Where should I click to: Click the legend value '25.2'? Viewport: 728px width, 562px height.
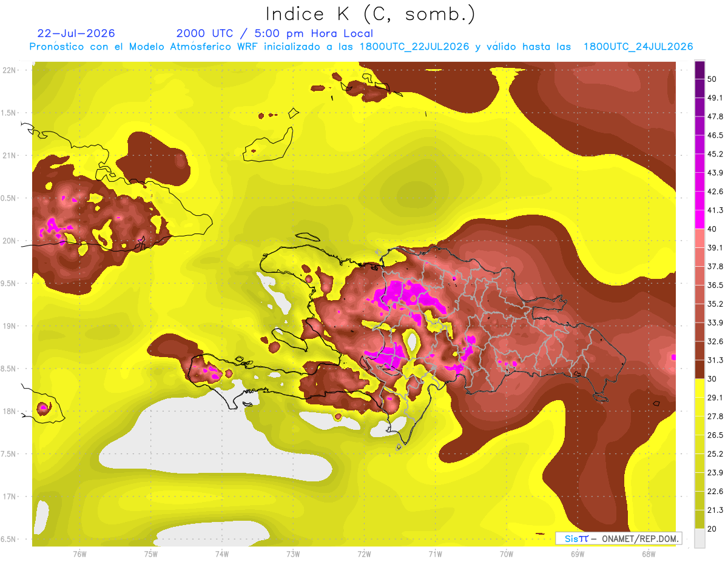point(715,453)
